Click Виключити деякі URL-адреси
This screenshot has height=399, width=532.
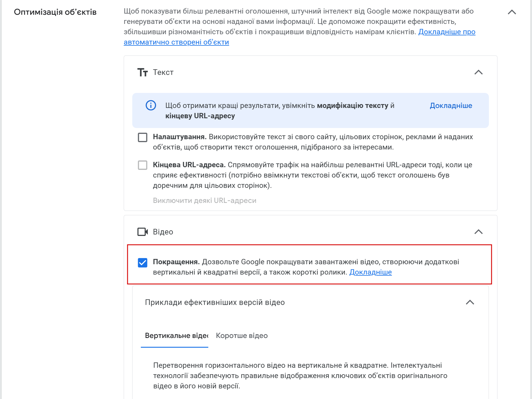coord(205,201)
